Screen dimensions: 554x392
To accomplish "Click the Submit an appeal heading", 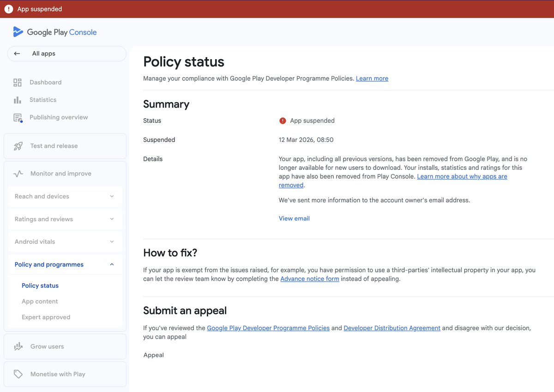I will click(x=185, y=311).
